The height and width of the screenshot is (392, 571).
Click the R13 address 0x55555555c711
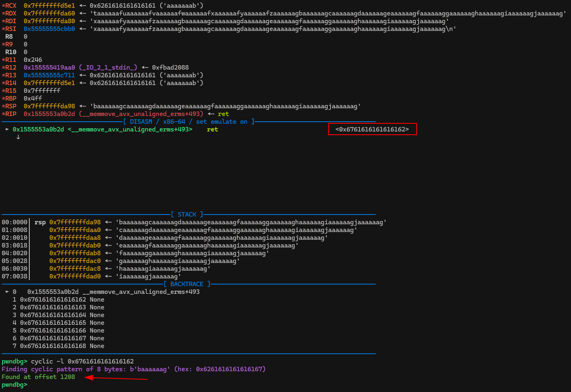click(49, 75)
